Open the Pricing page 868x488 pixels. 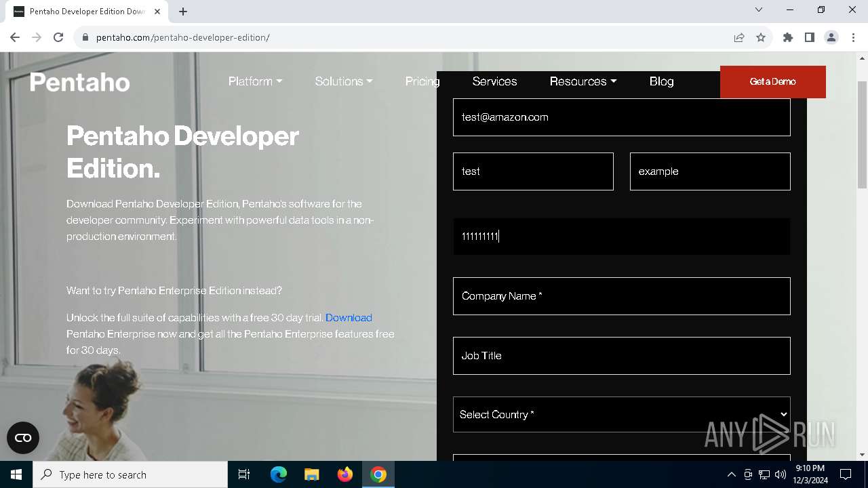[x=422, y=81]
